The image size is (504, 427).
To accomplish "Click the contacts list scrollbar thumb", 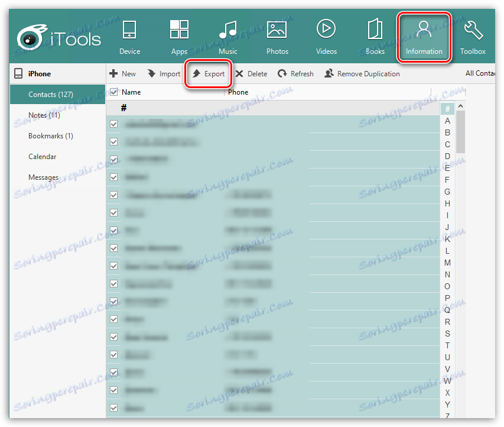I will click(x=461, y=132).
